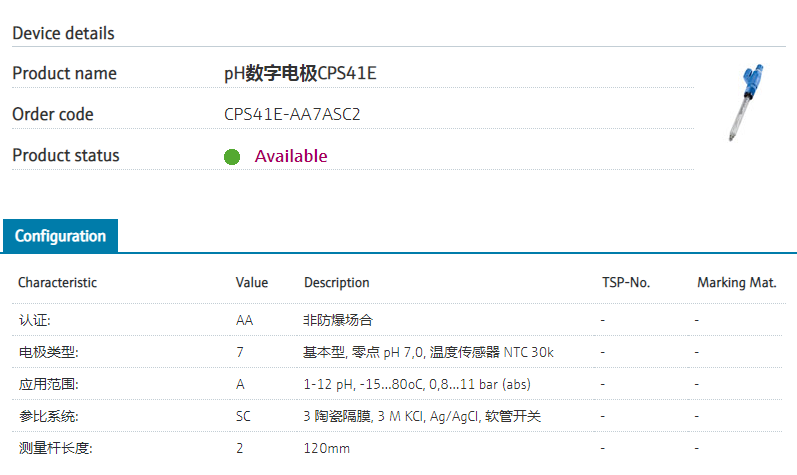This screenshot has width=797, height=475.
Task: Click the Available status text
Action: point(290,156)
